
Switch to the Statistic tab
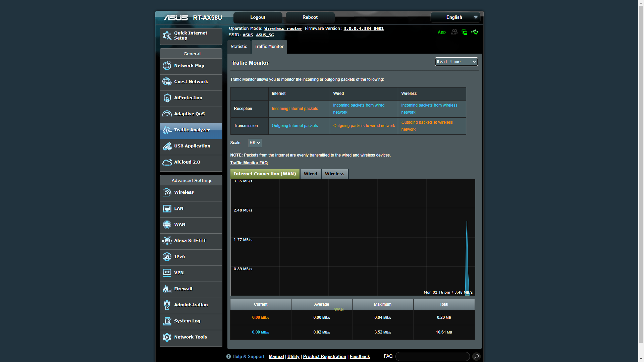239,47
